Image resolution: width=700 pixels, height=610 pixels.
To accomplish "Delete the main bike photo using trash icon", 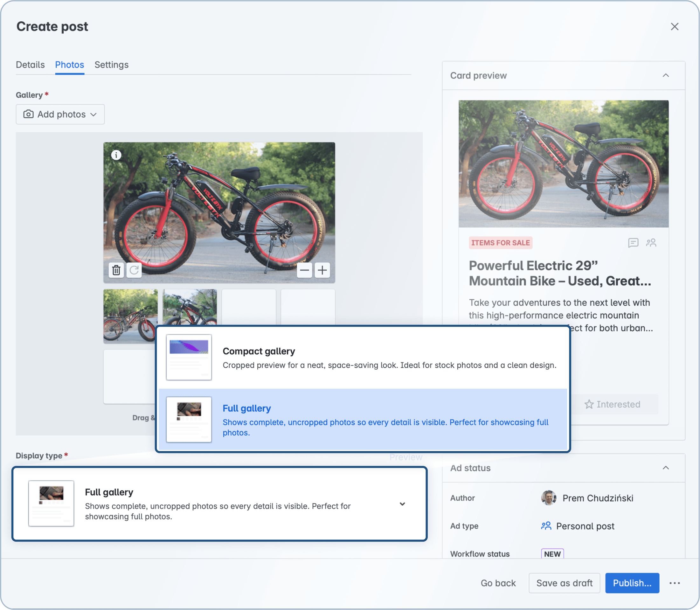I will pos(116,270).
